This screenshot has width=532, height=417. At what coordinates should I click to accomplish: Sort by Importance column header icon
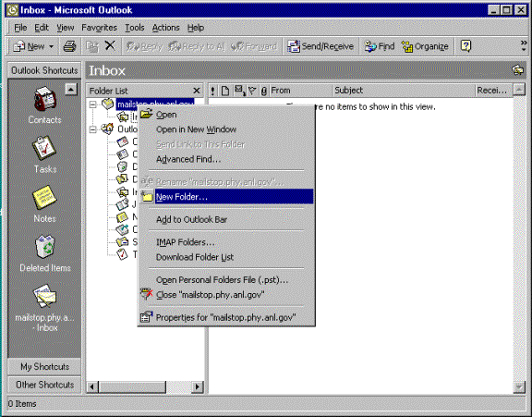tap(212, 91)
